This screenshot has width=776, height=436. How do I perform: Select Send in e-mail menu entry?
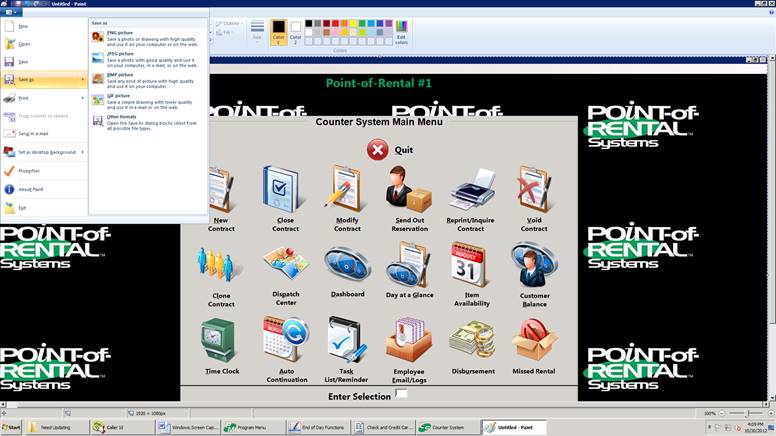(44, 134)
